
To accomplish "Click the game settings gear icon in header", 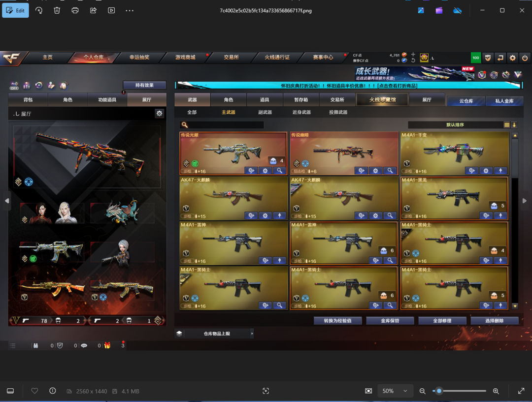I will tap(512, 58).
